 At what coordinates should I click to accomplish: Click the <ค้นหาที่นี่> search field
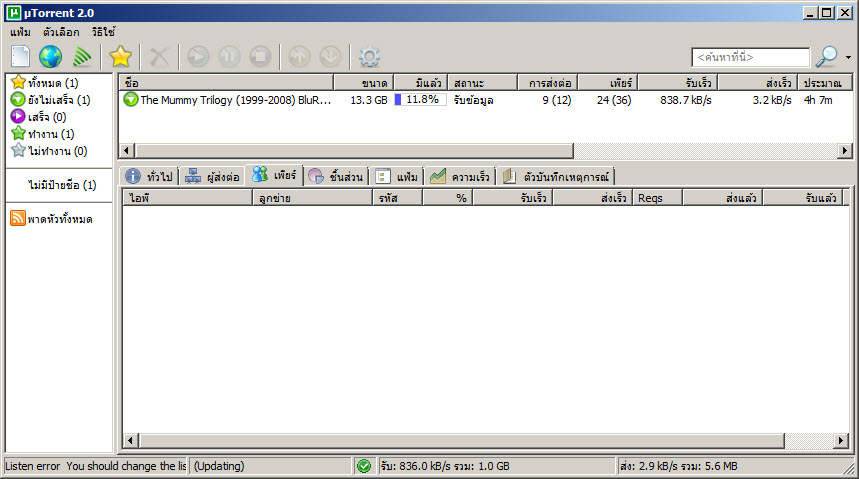[751, 57]
